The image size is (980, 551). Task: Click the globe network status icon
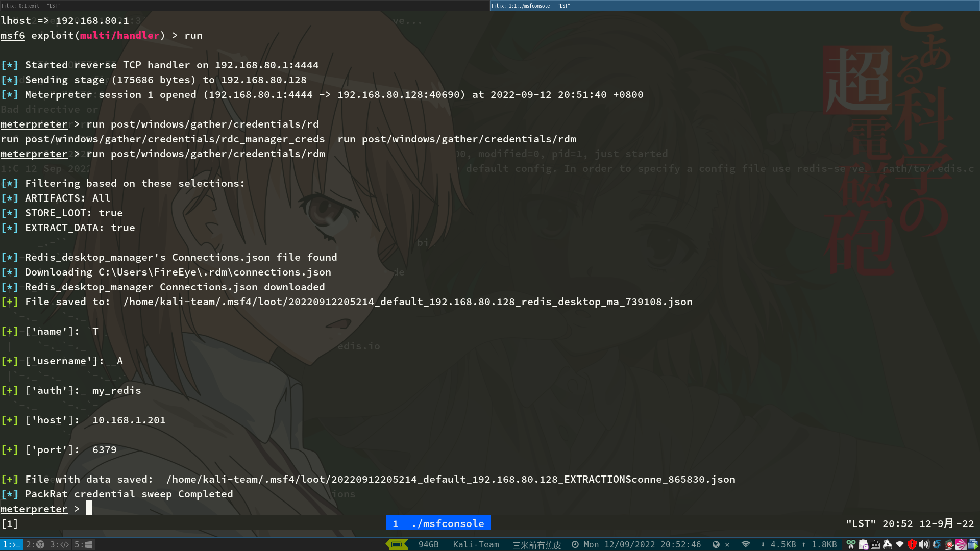point(716,545)
